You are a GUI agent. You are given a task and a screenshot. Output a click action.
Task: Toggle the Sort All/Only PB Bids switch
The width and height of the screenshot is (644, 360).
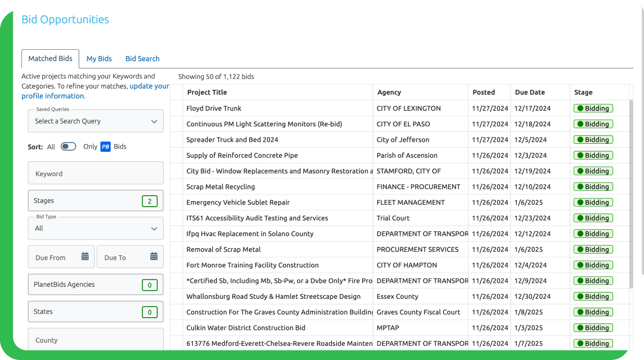click(x=69, y=146)
